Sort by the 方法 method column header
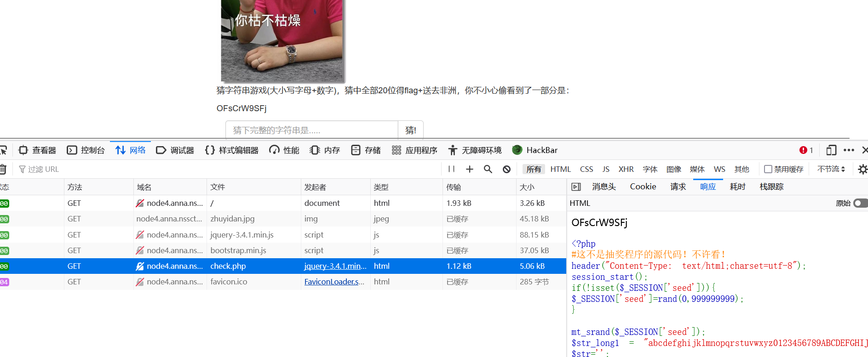Viewport: 868px width, 357px height. 98,187
